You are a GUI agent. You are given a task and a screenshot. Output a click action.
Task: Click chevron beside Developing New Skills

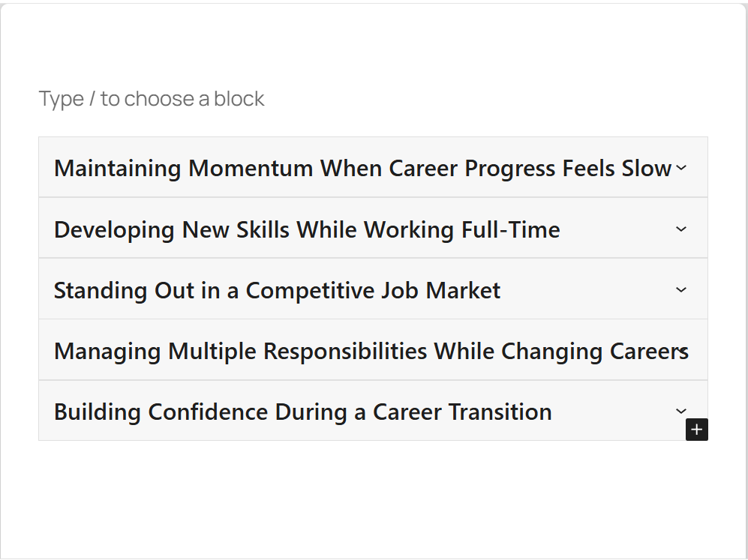click(681, 229)
